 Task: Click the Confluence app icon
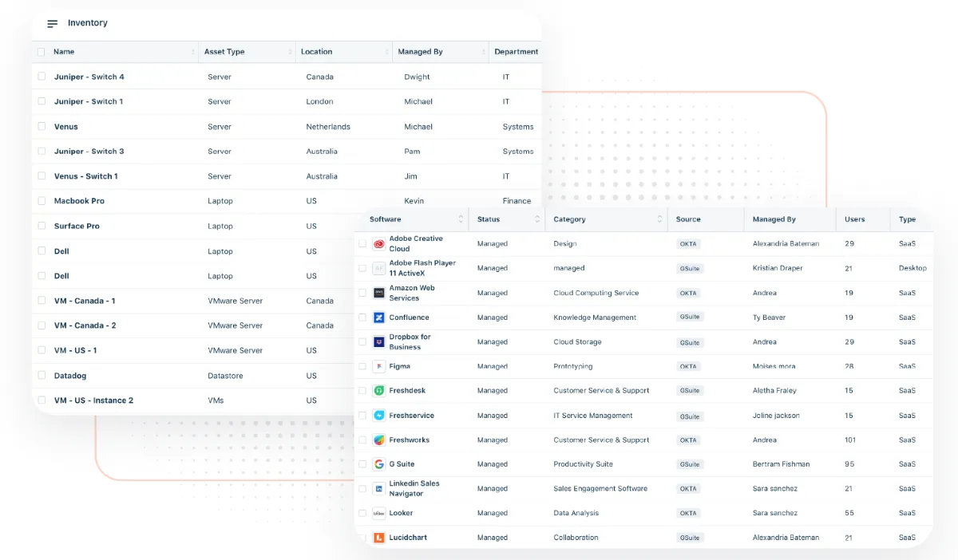pos(379,317)
